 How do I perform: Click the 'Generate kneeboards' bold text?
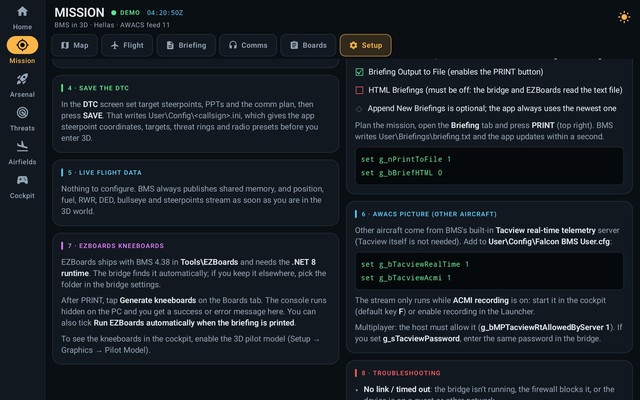pyautogui.click(x=158, y=300)
